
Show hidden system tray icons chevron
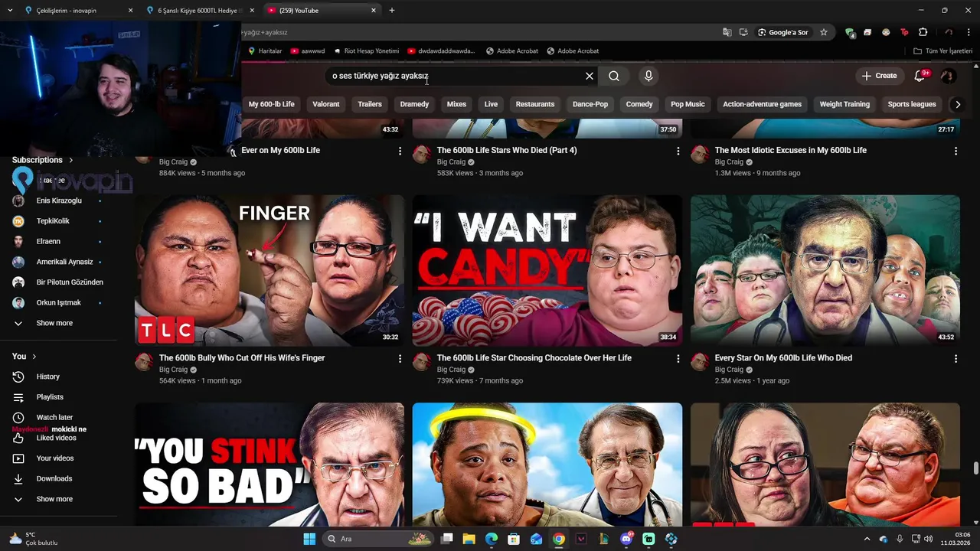click(x=867, y=539)
